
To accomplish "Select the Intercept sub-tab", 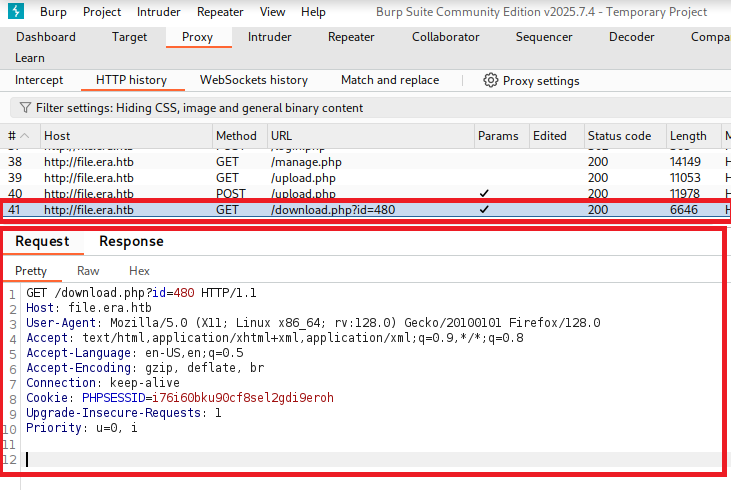I will [39, 80].
